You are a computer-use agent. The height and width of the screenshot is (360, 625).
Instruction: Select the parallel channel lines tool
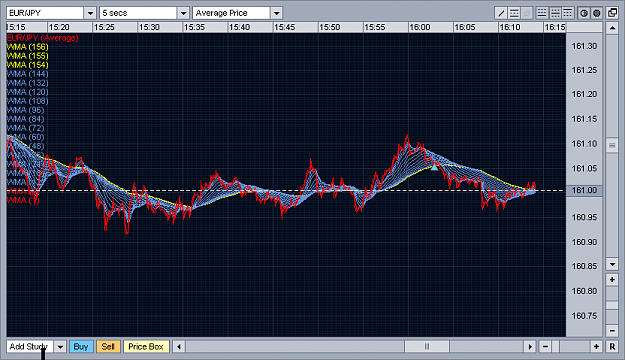click(514, 13)
